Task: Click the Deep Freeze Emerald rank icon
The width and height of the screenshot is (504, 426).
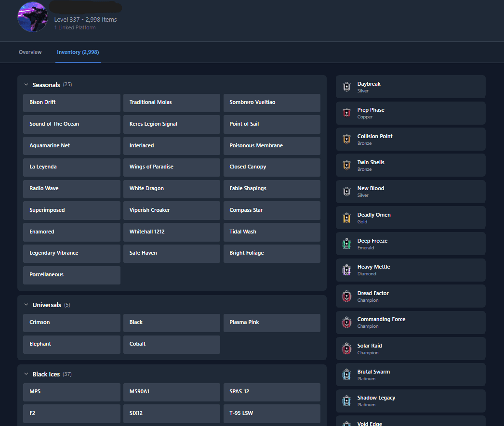Action: pyautogui.click(x=346, y=244)
